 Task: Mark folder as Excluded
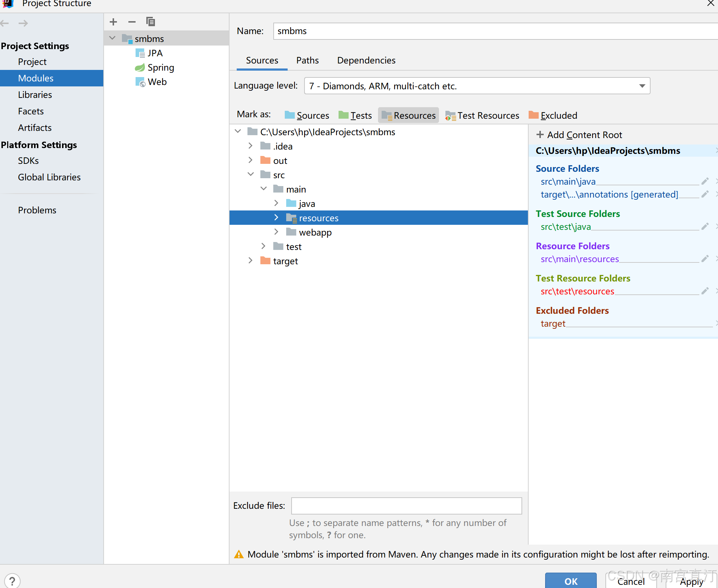click(553, 115)
